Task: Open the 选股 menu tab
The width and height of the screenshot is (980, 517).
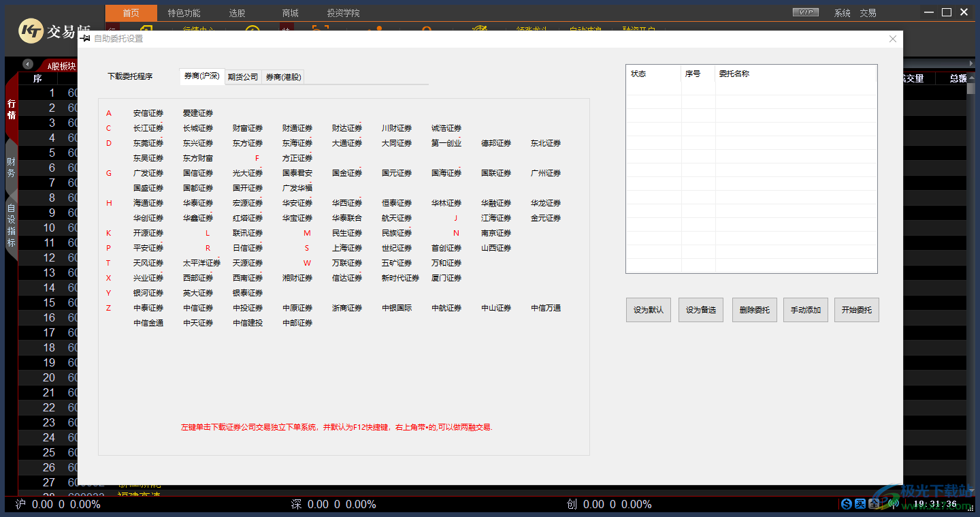Action: tap(237, 13)
